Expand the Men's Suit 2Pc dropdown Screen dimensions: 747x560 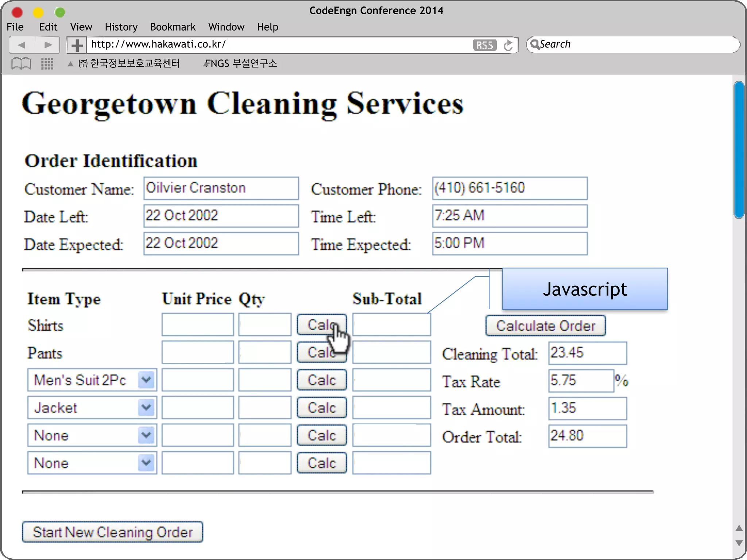146,380
